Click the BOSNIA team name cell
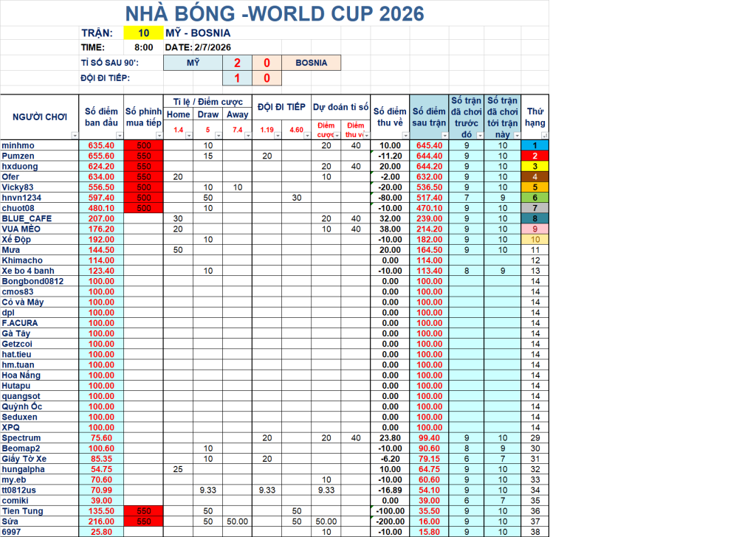Screen dimensions: 756x537 point(311,63)
